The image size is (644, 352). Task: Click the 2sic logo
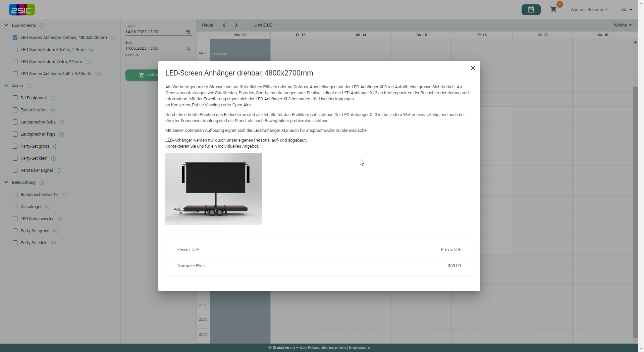tap(22, 10)
